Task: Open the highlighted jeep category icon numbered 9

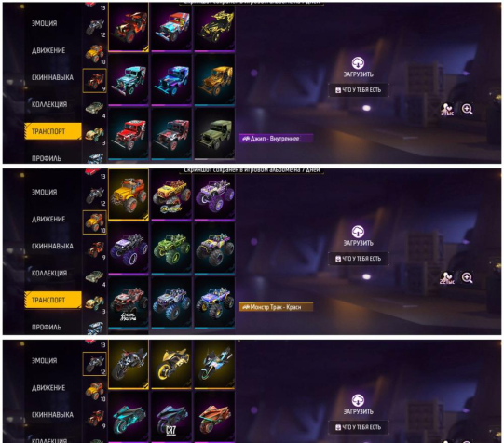Action: point(94,81)
